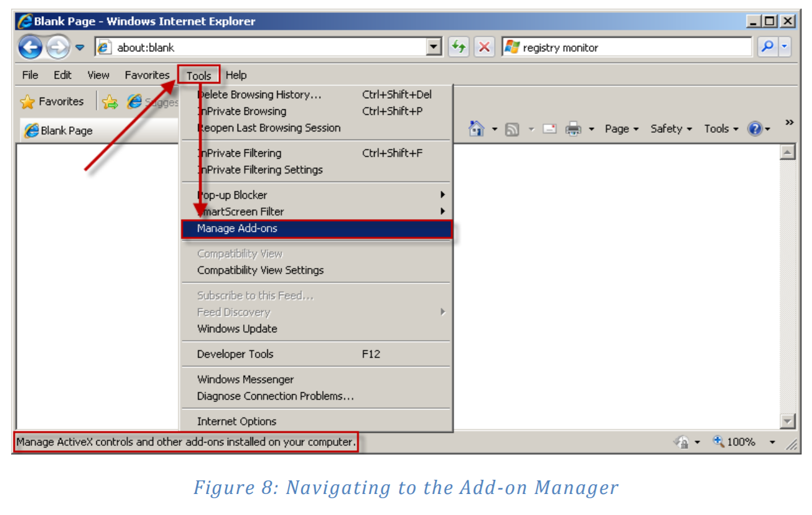Open the Favorites menu in menu bar
Viewport: 812px width, 515px height.
[x=147, y=75]
